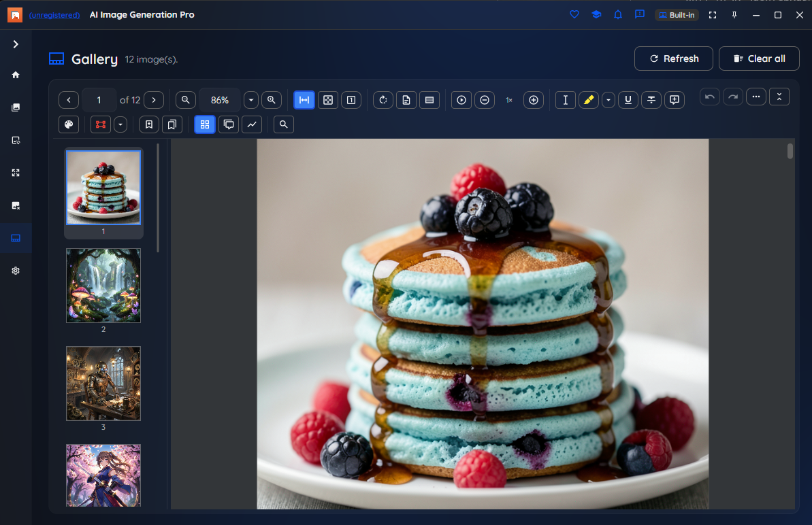Image resolution: width=812 pixels, height=525 pixels.
Task: Switch to continuous scroll view
Action: [429, 100]
